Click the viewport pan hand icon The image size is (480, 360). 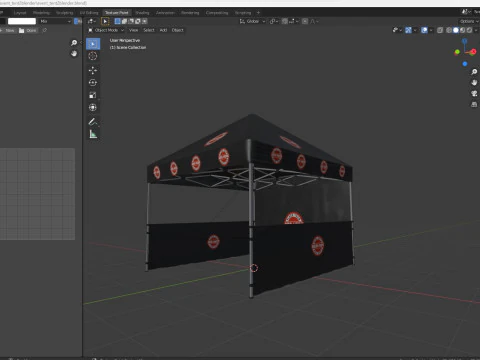[474, 83]
